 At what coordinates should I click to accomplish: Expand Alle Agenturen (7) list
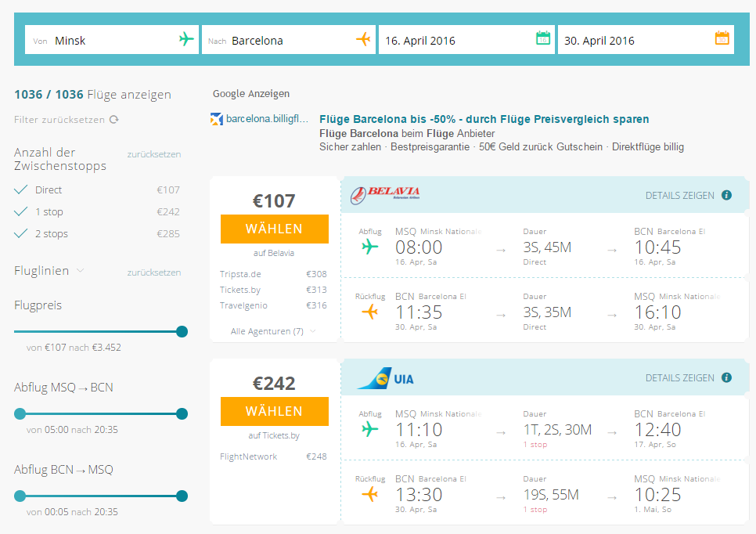pos(273,331)
